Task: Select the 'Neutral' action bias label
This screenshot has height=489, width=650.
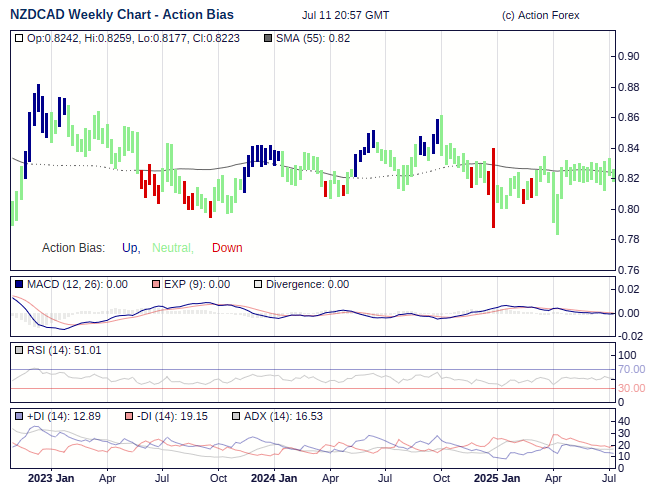Action: point(172,248)
